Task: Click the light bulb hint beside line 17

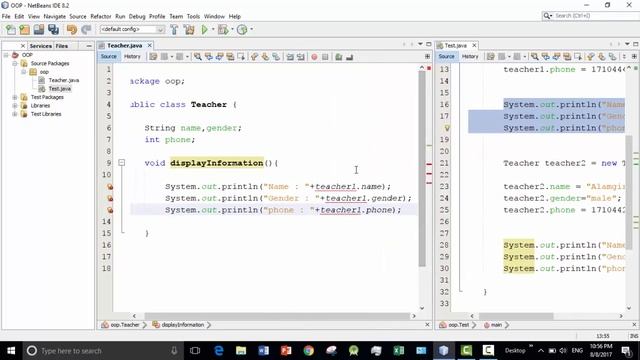Action: [x=447, y=128]
